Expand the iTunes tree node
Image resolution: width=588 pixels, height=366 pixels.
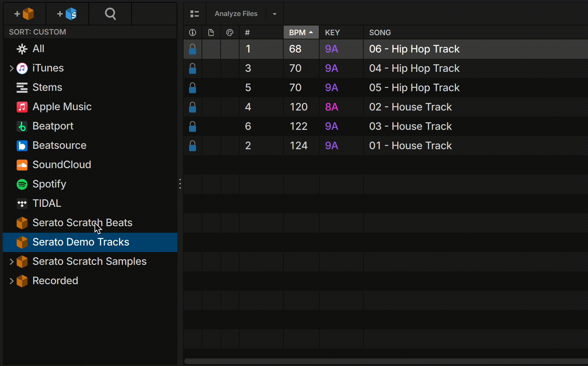11,68
